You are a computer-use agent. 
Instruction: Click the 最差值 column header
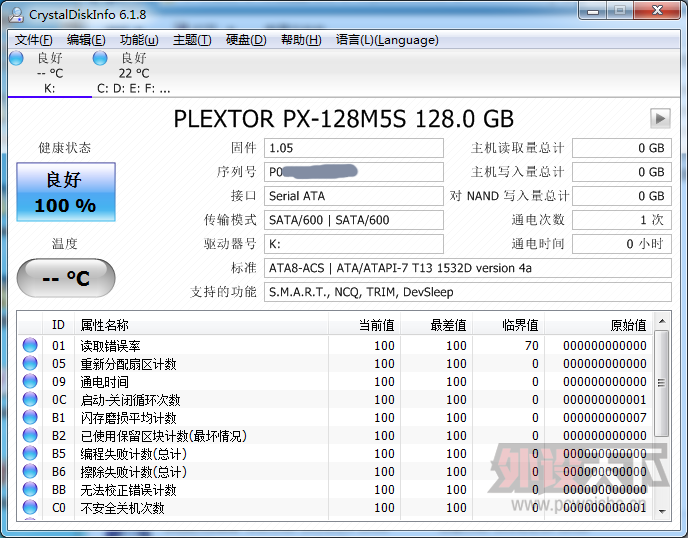436,325
